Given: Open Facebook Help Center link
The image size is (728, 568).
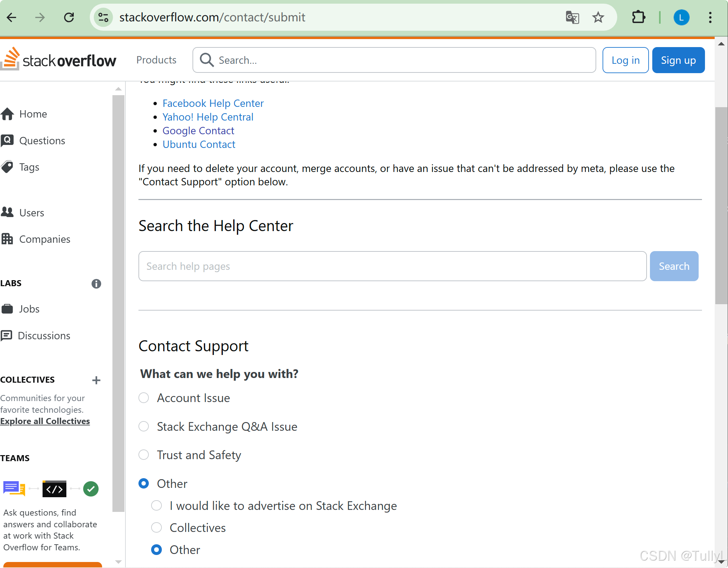Looking at the screenshot, I should (213, 103).
